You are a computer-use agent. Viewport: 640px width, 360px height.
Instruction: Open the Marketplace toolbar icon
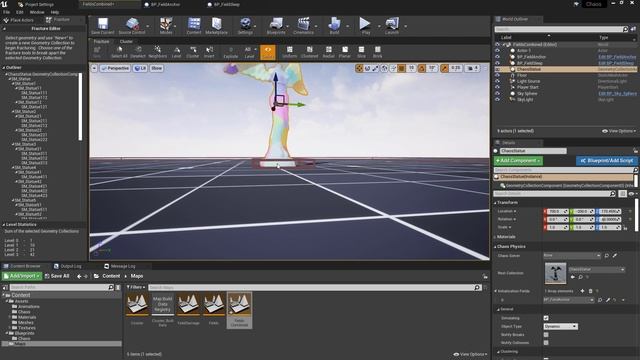pos(216,26)
